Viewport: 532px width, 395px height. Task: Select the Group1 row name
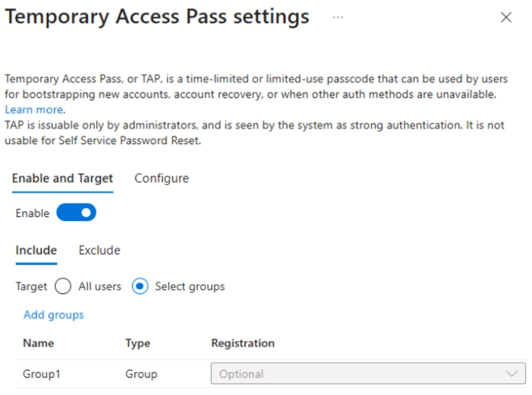[x=41, y=374]
